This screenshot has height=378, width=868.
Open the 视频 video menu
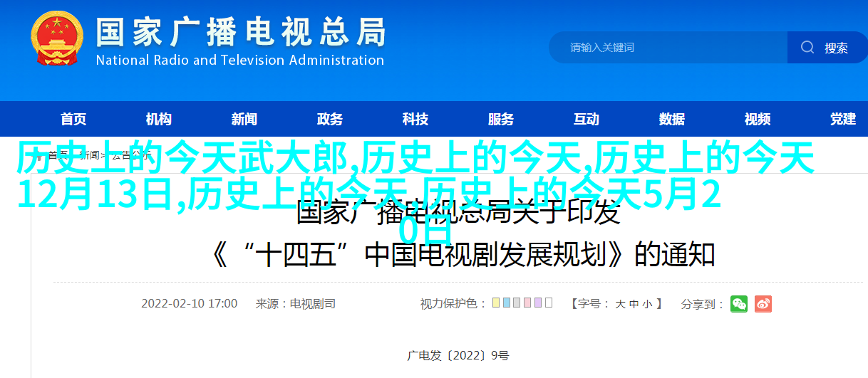click(757, 119)
